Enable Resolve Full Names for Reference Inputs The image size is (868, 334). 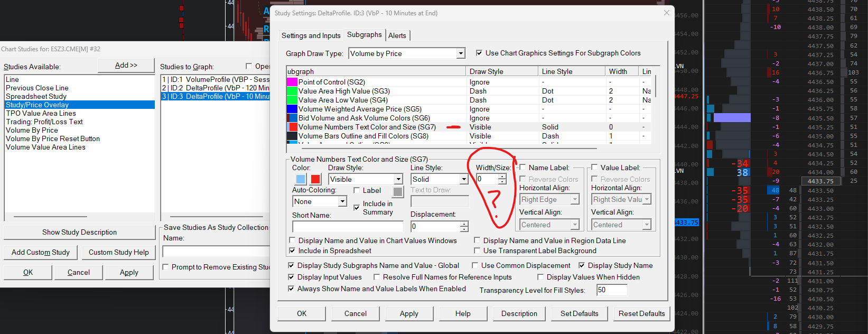pyautogui.click(x=377, y=277)
